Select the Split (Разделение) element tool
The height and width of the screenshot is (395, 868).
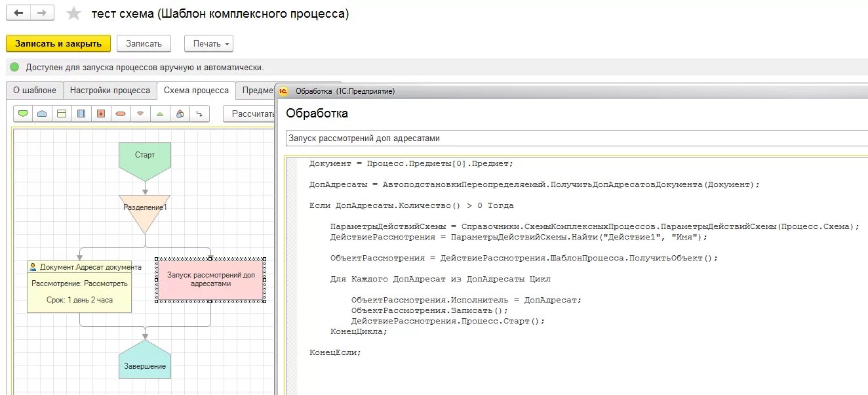[141, 114]
